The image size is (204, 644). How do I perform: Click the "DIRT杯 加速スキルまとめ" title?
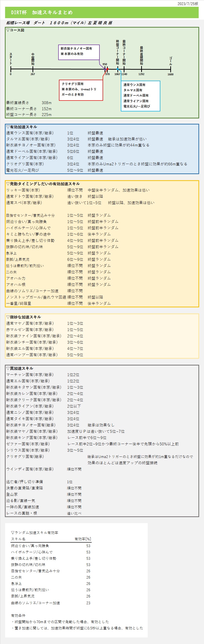click(42, 13)
